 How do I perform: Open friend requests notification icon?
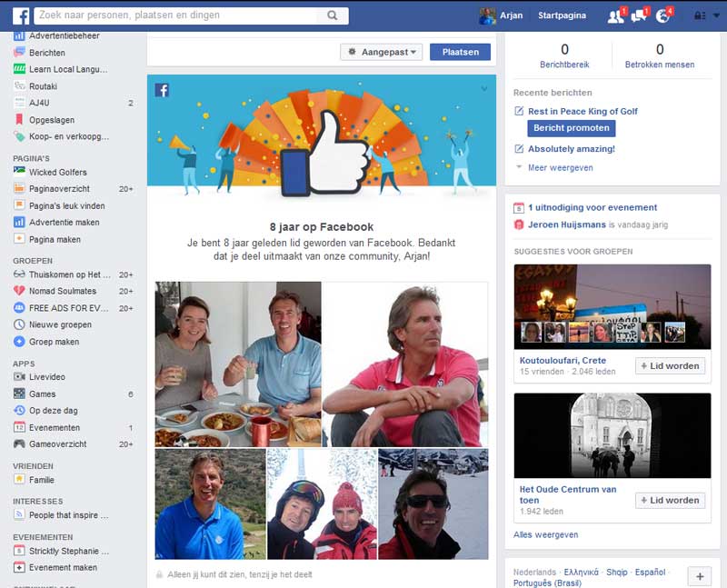pos(616,16)
